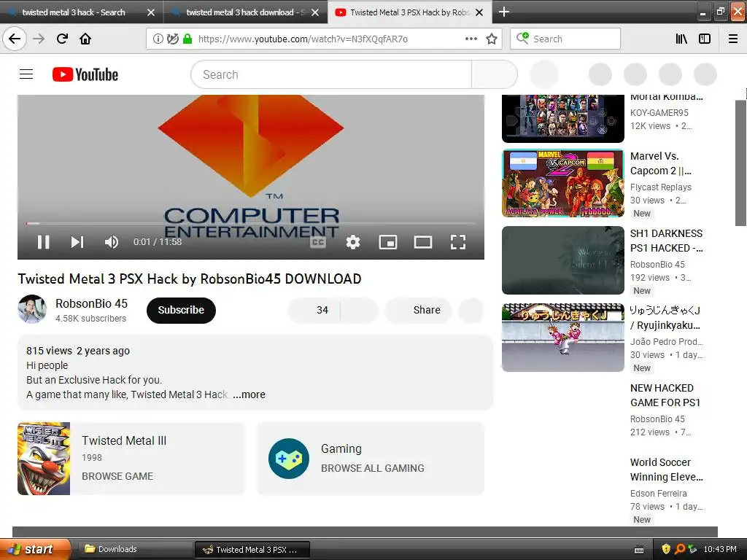Click the 'Flycast Replays' channel name
747x560 pixels.
click(x=661, y=187)
